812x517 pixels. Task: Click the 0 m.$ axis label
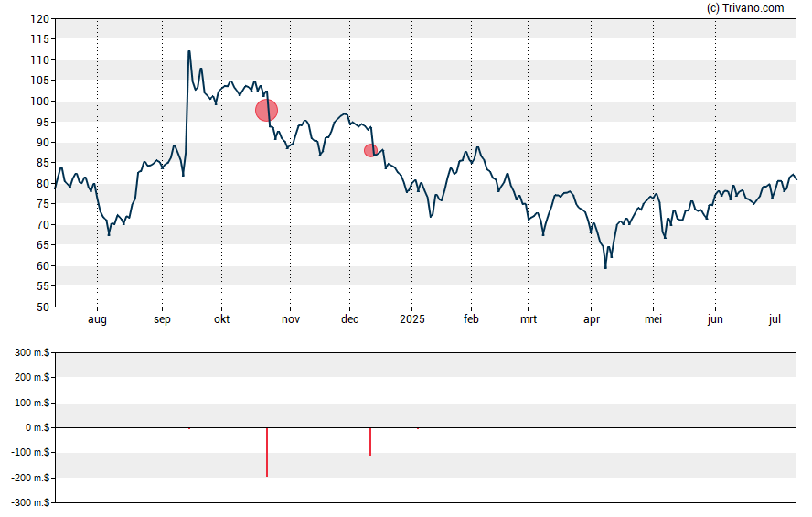pos(37,428)
